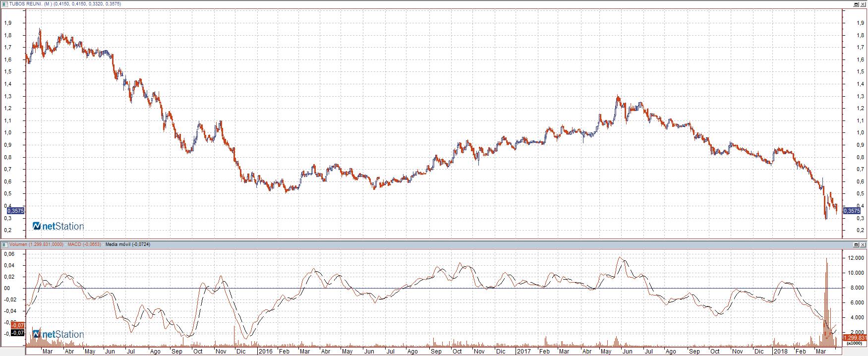Click the 2016 year marker on time axis

[265, 351]
